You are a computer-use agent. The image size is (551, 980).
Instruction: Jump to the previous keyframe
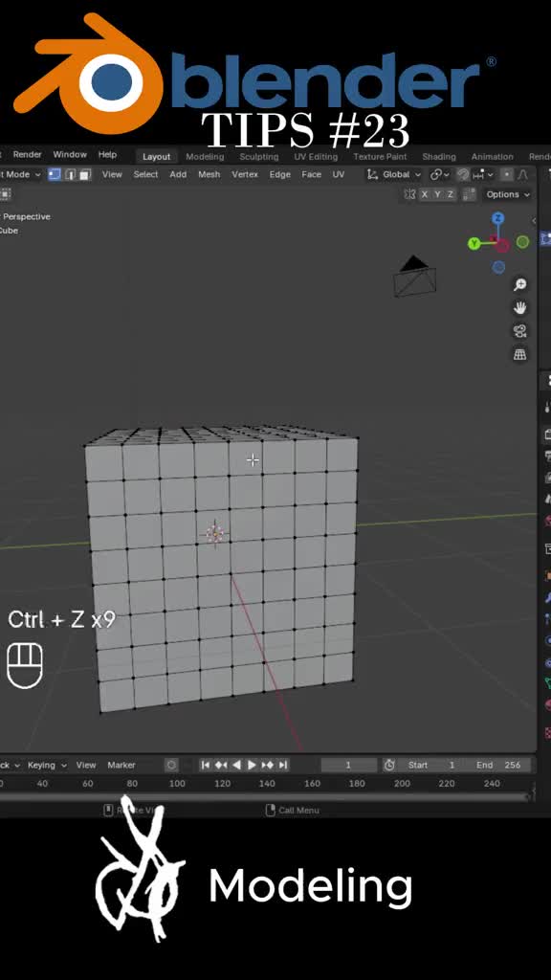pyautogui.click(x=221, y=765)
